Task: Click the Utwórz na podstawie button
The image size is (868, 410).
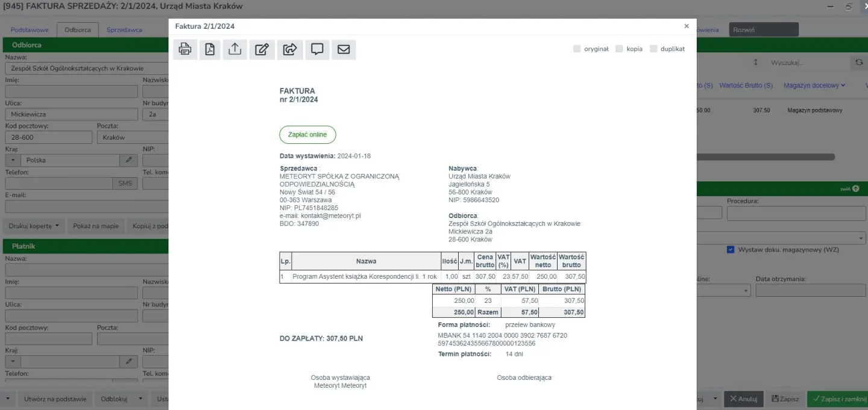Action: 55,399
